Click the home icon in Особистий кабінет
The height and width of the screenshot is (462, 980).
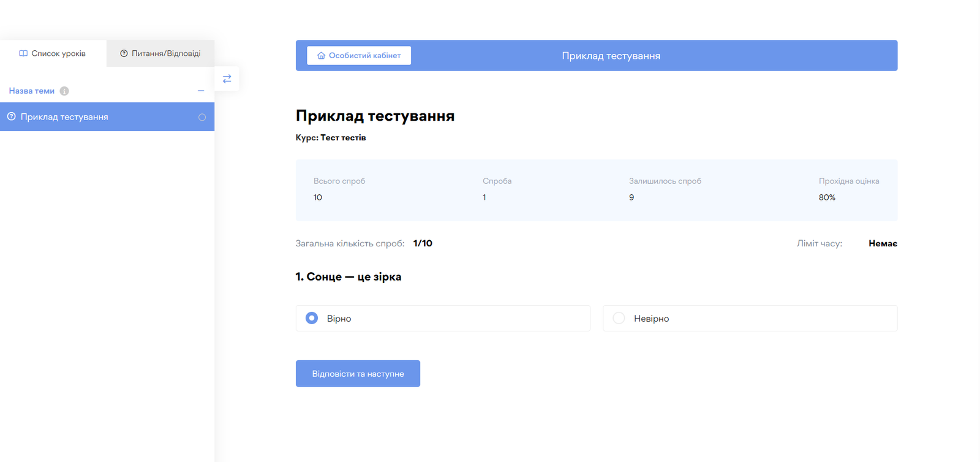click(321, 56)
